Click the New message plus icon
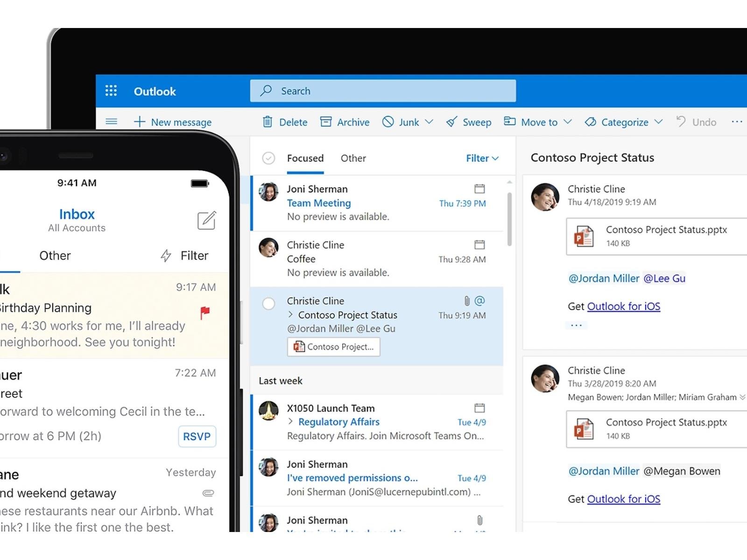This screenshot has height=560, width=747. pos(139,122)
